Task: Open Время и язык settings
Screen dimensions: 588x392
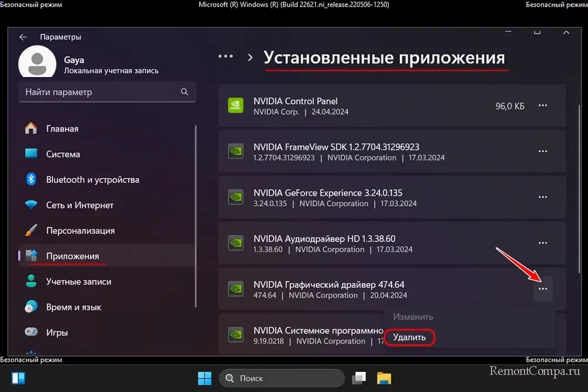Action: pyautogui.click(x=107, y=307)
